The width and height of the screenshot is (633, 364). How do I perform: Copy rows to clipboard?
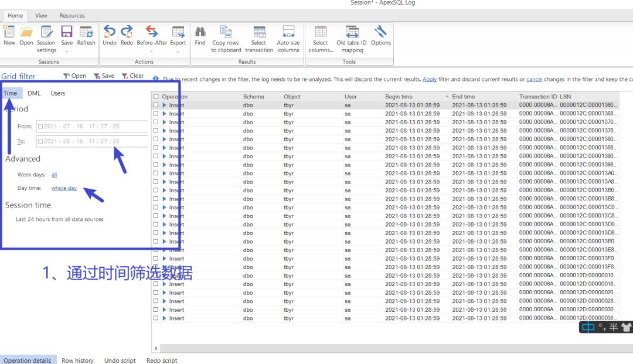pyautogui.click(x=226, y=33)
